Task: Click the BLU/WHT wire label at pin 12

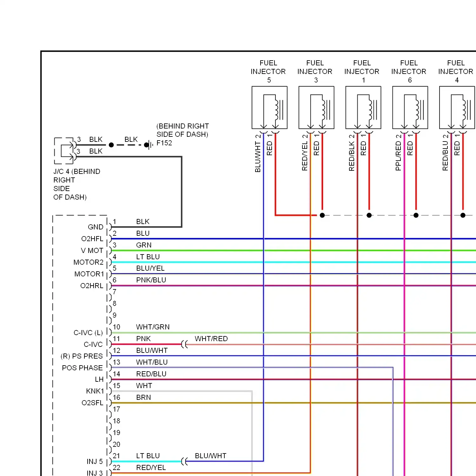Action: click(x=152, y=351)
